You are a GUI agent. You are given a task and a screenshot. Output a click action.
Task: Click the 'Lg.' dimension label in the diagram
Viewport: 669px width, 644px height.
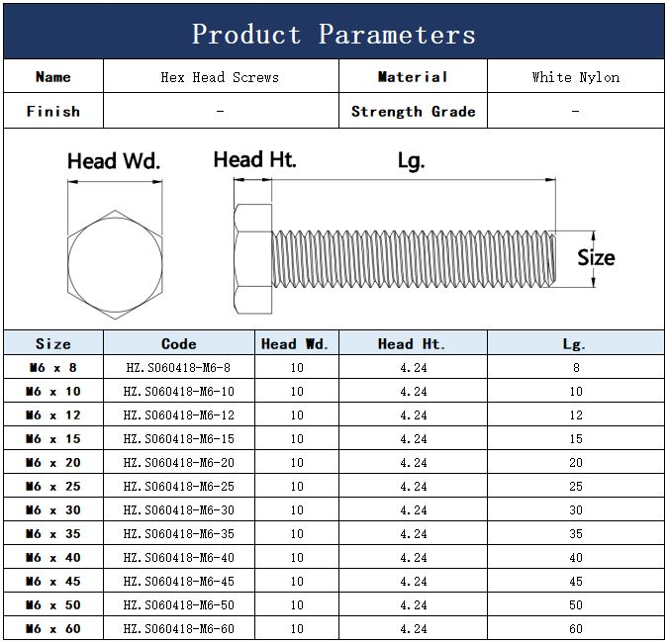tap(411, 161)
